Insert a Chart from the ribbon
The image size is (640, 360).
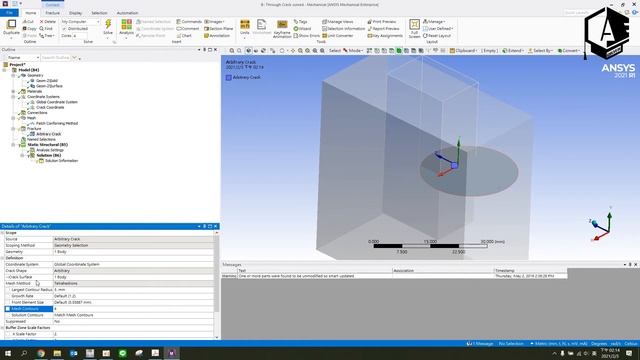click(184, 36)
